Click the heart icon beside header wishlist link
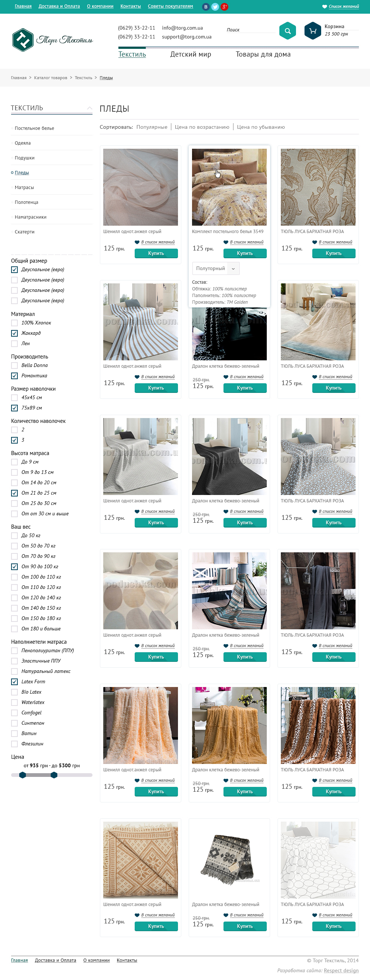 point(324,6)
